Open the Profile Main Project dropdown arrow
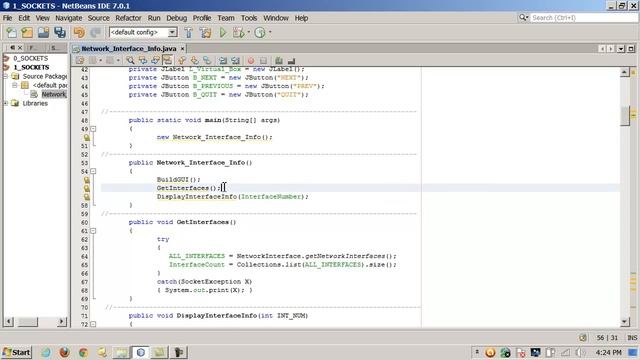The image size is (640, 360). (x=270, y=32)
